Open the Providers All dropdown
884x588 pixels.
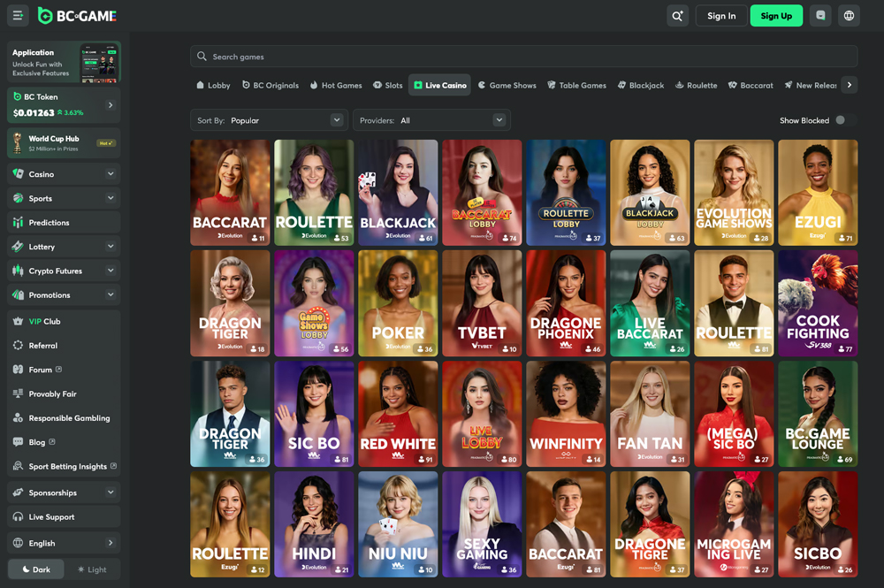click(431, 120)
